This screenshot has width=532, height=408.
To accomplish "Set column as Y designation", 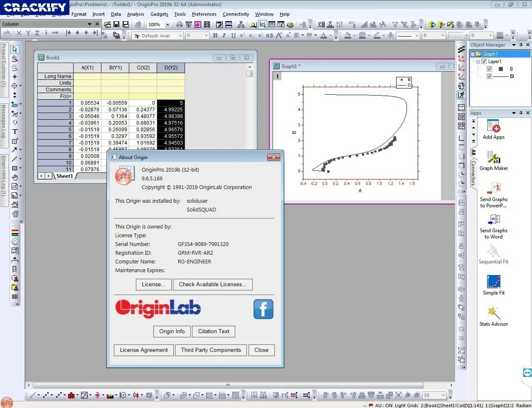I will (28, 33).
